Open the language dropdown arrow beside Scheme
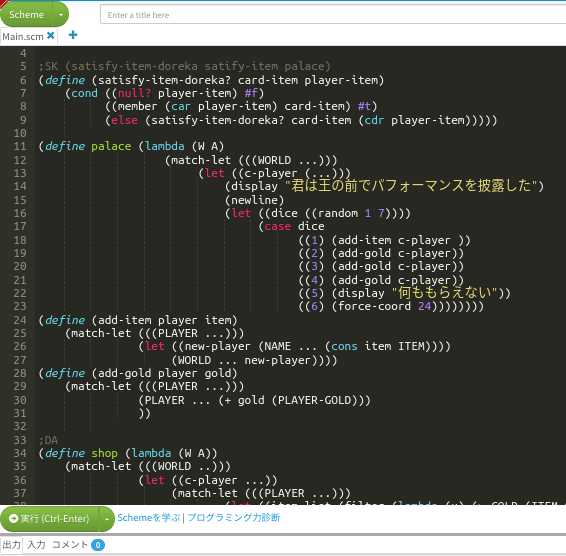566x556 pixels. coord(61,14)
